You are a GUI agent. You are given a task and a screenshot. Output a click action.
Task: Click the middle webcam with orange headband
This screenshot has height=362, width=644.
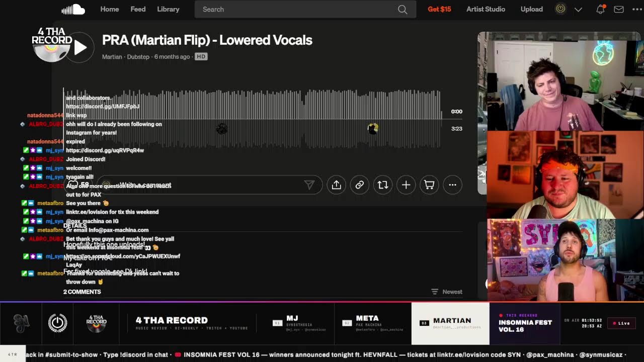coord(566,175)
